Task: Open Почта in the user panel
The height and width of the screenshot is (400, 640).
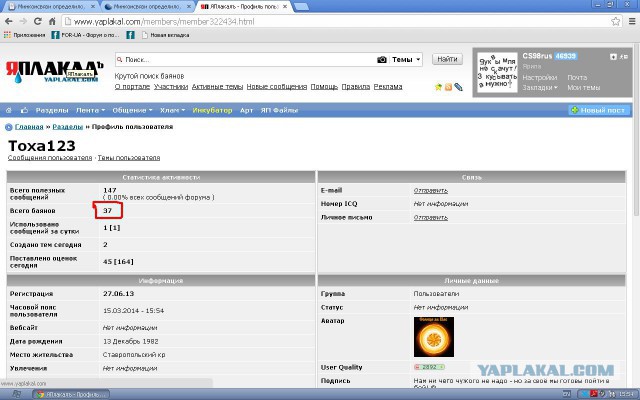Action: point(577,78)
